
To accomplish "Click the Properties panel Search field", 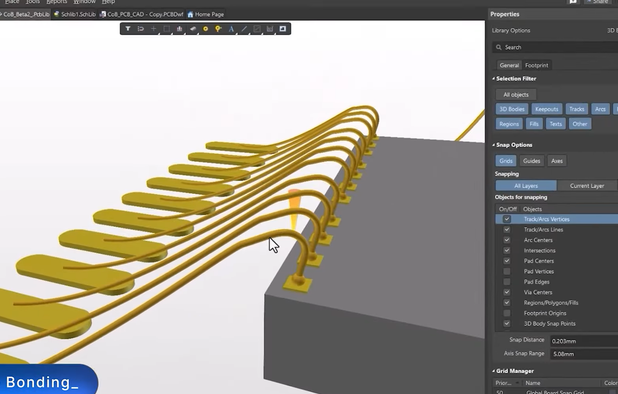I will point(555,47).
